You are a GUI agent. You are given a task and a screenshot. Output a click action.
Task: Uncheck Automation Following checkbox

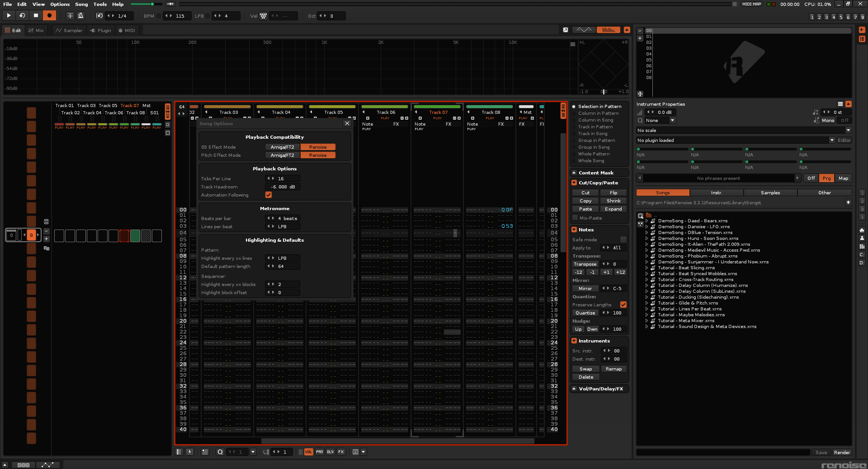pos(269,195)
